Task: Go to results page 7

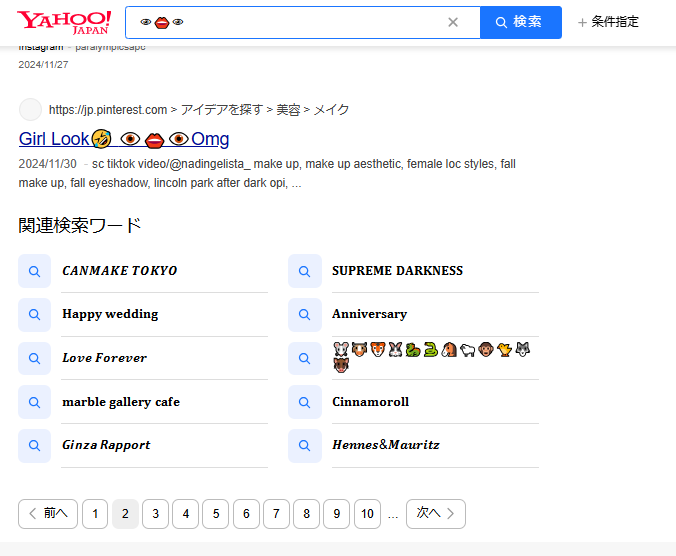Action: pyautogui.click(x=276, y=514)
